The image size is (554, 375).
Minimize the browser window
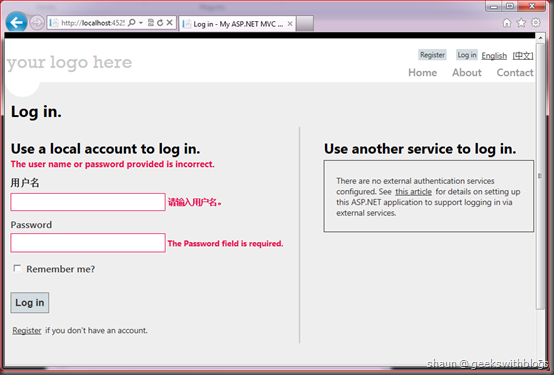494,6
